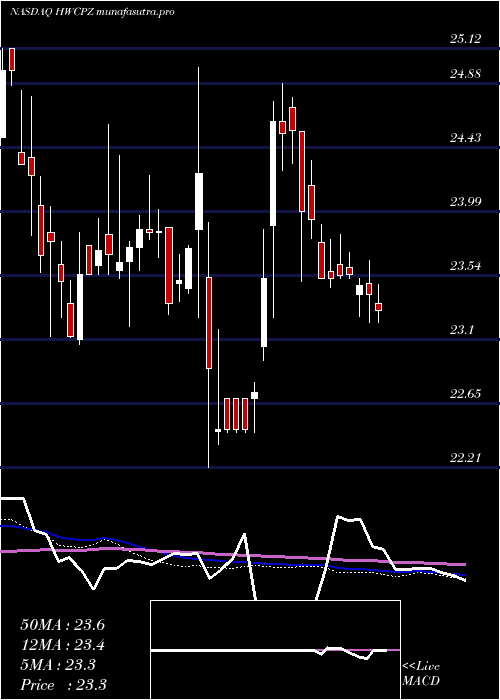This screenshot has height=700, width=500.
Task: Select the 23.54 price level label
Action: click(x=465, y=267)
